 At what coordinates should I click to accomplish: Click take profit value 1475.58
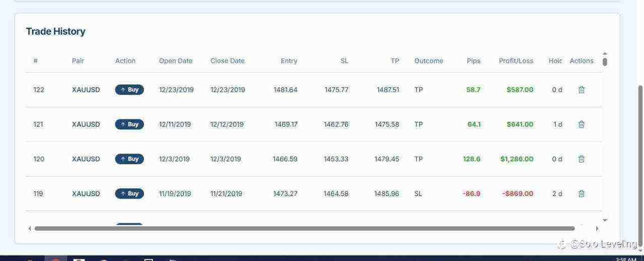click(x=387, y=124)
